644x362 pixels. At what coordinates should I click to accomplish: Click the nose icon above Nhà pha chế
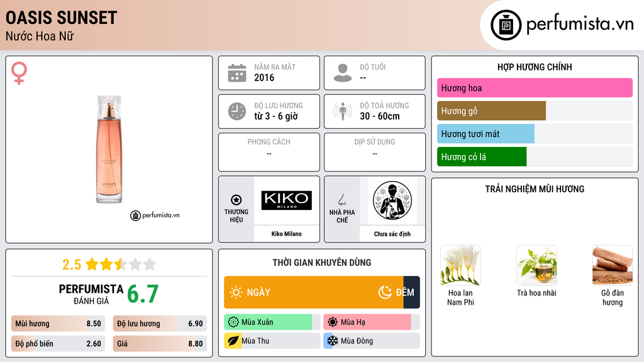point(341,200)
